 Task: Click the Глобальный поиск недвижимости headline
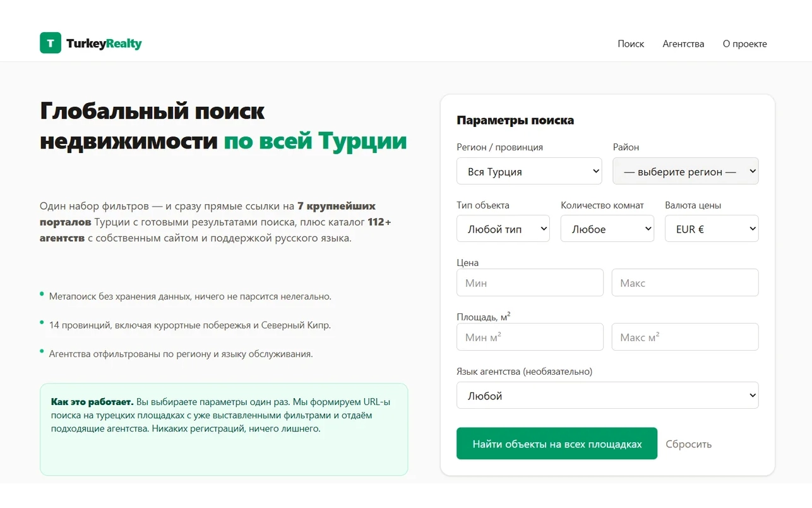(152, 126)
